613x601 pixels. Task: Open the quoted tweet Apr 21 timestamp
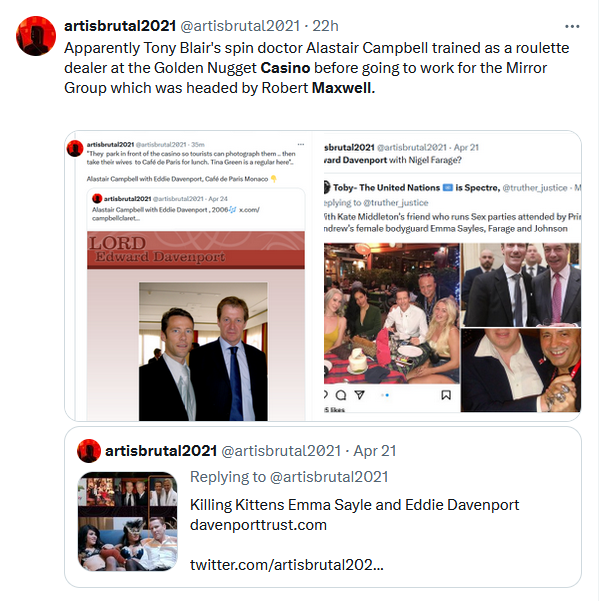(x=375, y=451)
